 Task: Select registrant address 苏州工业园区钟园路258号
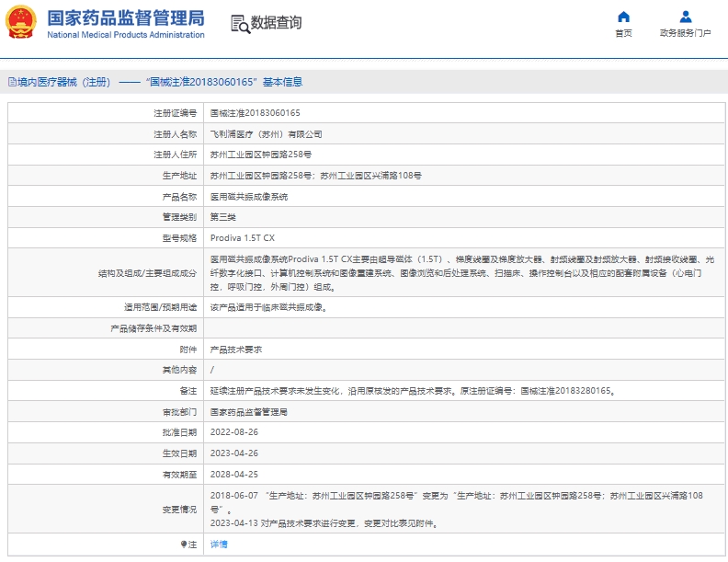(261, 155)
